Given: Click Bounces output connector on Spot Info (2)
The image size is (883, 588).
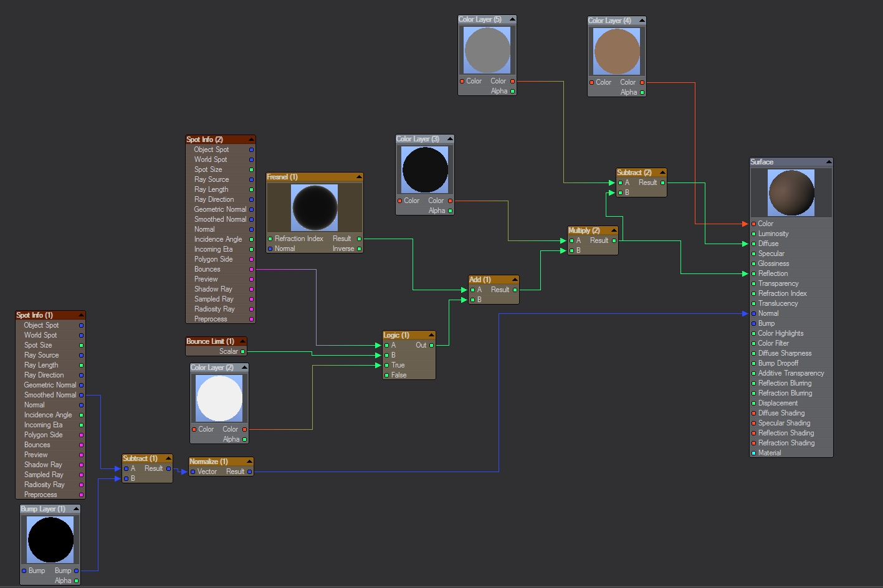Looking at the screenshot, I should click(252, 269).
